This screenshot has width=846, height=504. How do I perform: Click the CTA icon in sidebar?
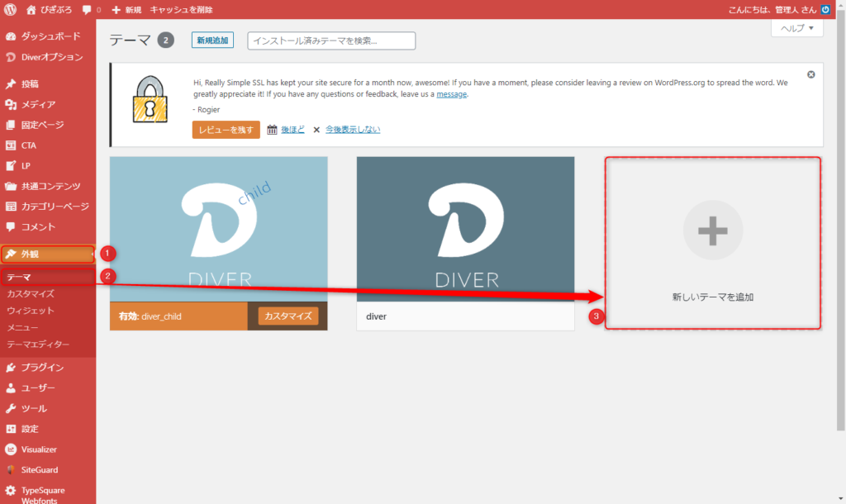11,145
